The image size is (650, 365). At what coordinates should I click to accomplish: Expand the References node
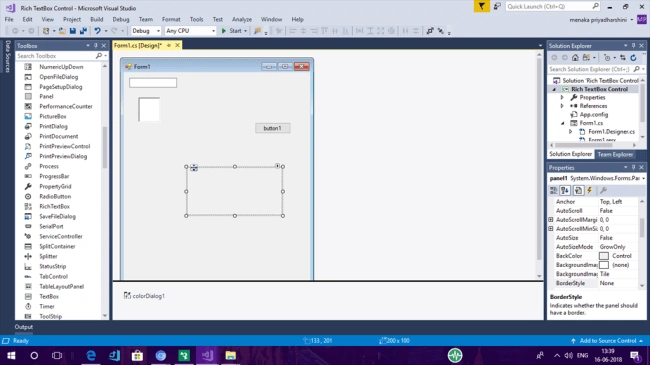(x=562, y=106)
